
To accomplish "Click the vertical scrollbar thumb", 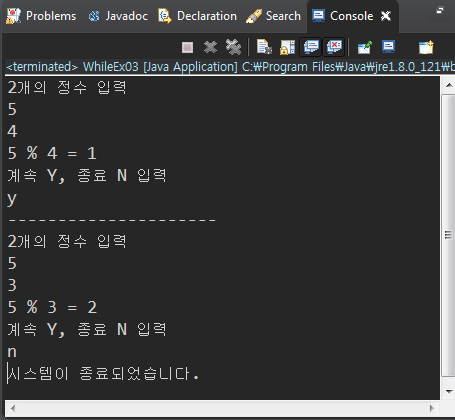I will [448, 235].
